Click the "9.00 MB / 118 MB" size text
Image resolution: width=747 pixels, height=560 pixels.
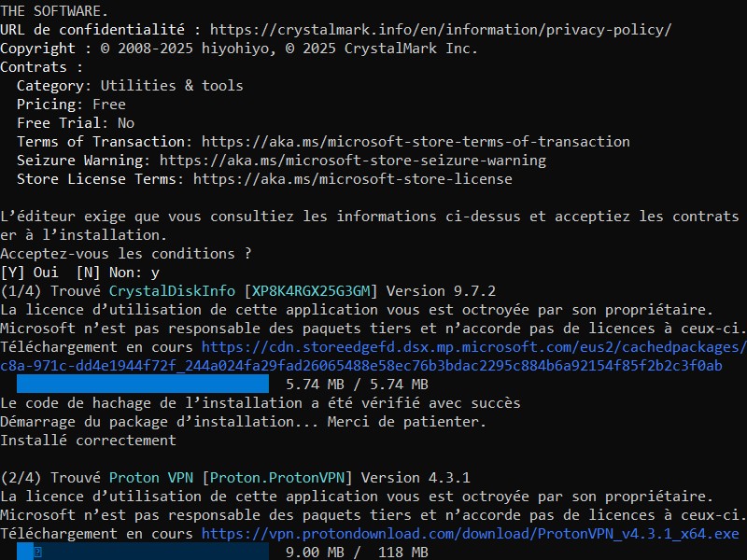pyautogui.click(x=357, y=553)
